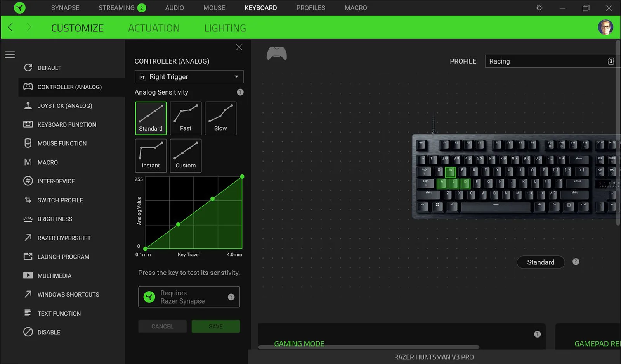The width and height of the screenshot is (621, 364).
Task: Go forward with the right arrow
Action: 29,27
